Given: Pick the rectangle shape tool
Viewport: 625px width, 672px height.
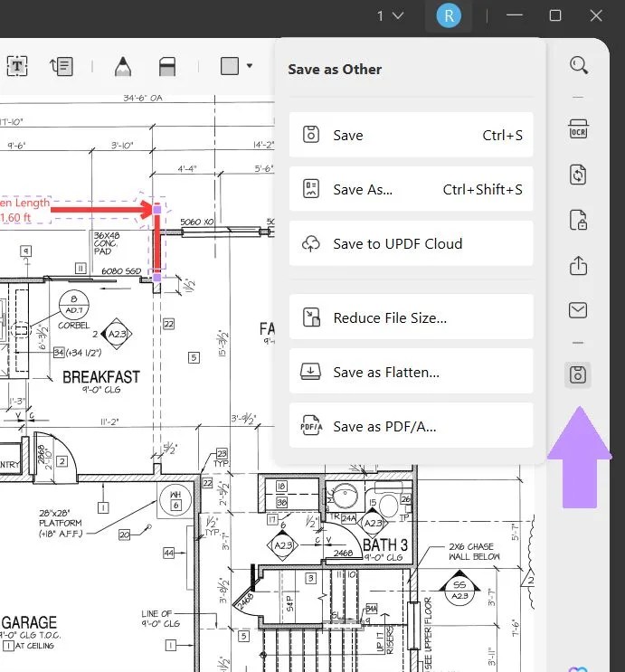Looking at the screenshot, I should coord(230,66).
